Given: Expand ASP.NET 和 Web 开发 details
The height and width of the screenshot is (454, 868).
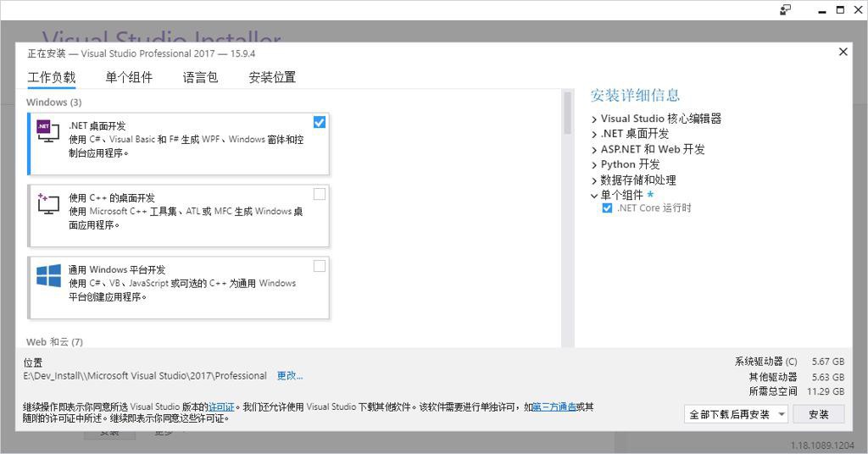Looking at the screenshot, I should click(x=594, y=150).
